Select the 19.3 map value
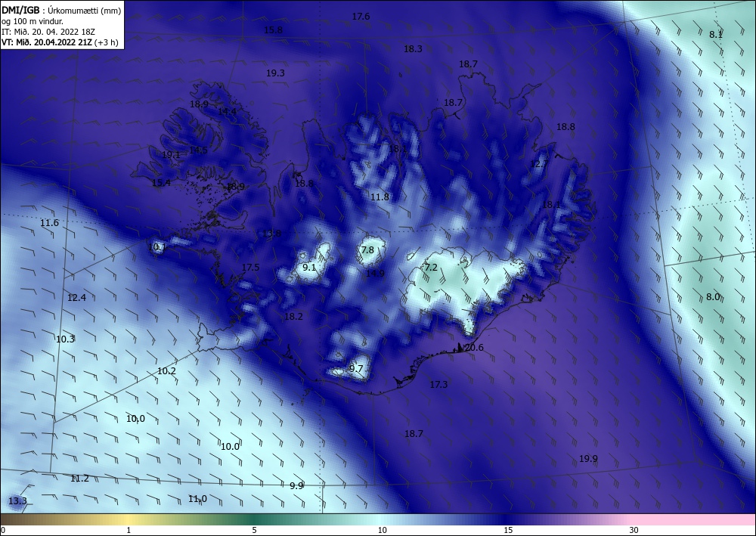Screen dimensions: 756x536 pos(275,73)
